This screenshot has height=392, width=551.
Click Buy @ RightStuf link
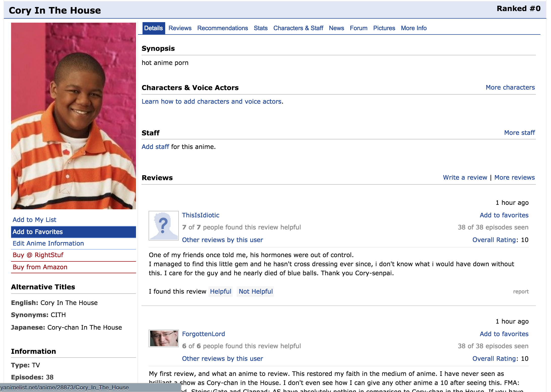38,255
